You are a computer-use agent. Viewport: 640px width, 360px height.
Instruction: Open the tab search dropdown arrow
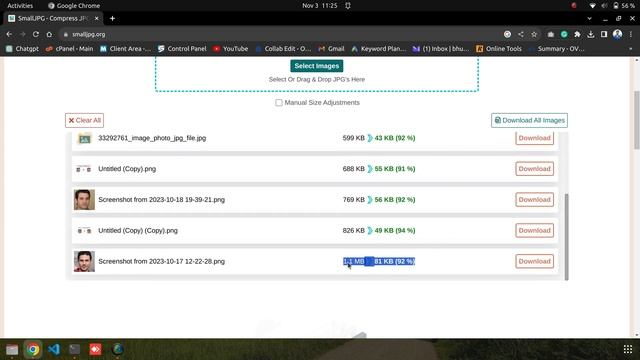pyautogui.click(x=589, y=18)
